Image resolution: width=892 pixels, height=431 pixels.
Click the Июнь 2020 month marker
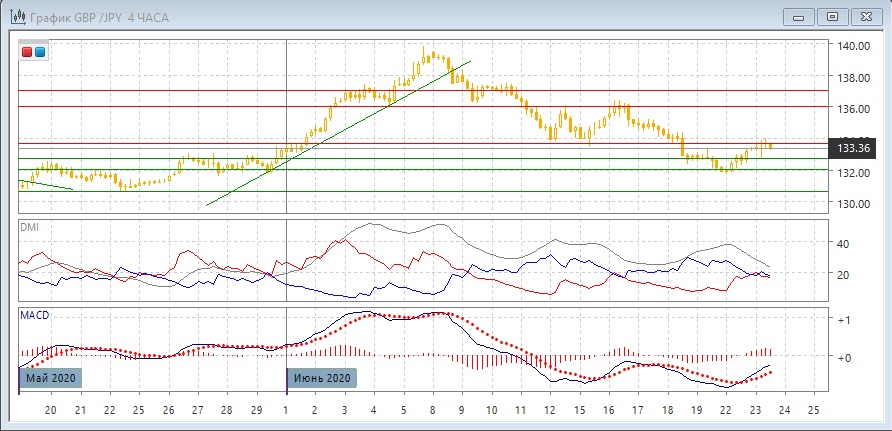(x=321, y=378)
